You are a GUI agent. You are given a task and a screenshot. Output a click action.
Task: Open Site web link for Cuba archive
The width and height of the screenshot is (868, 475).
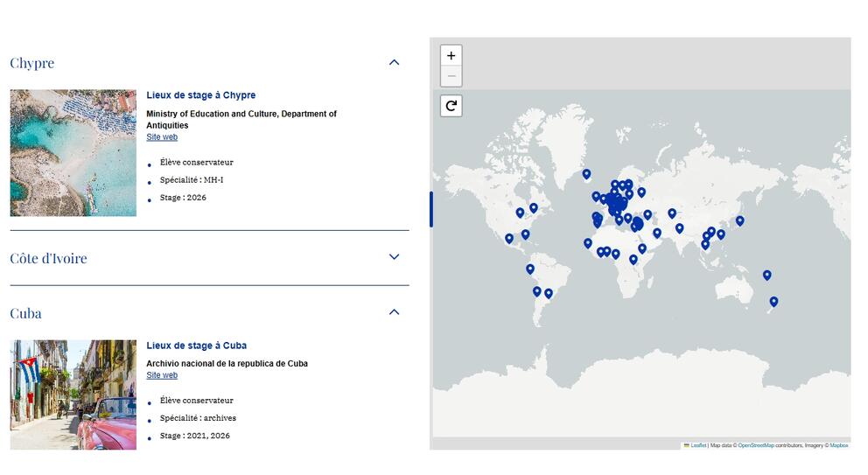tap(162, 374)
